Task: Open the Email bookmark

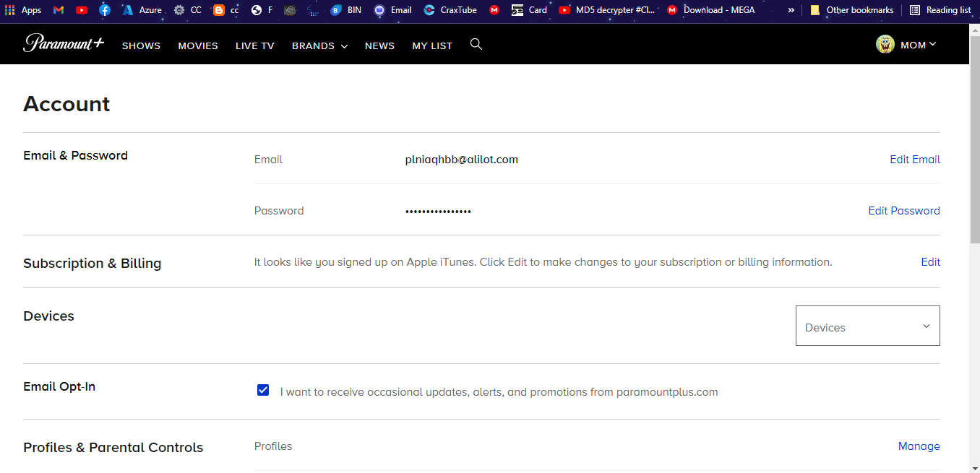Action: [392, 10]
